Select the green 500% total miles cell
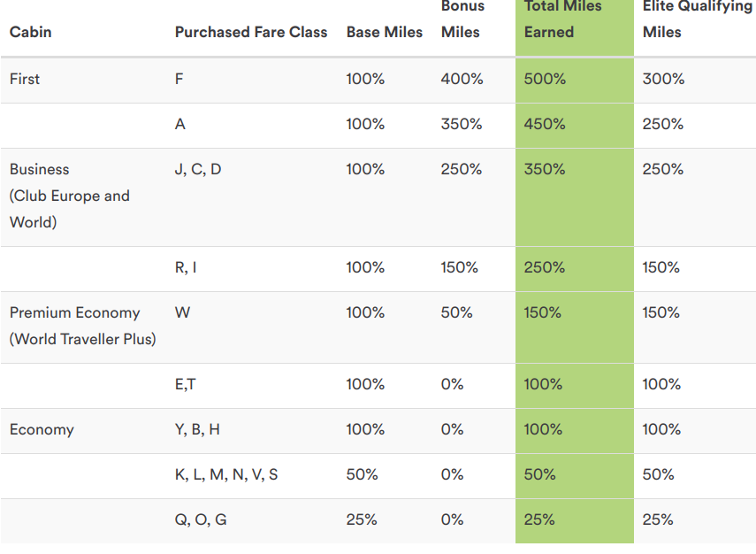756x554 pixels. coord(545,79)
